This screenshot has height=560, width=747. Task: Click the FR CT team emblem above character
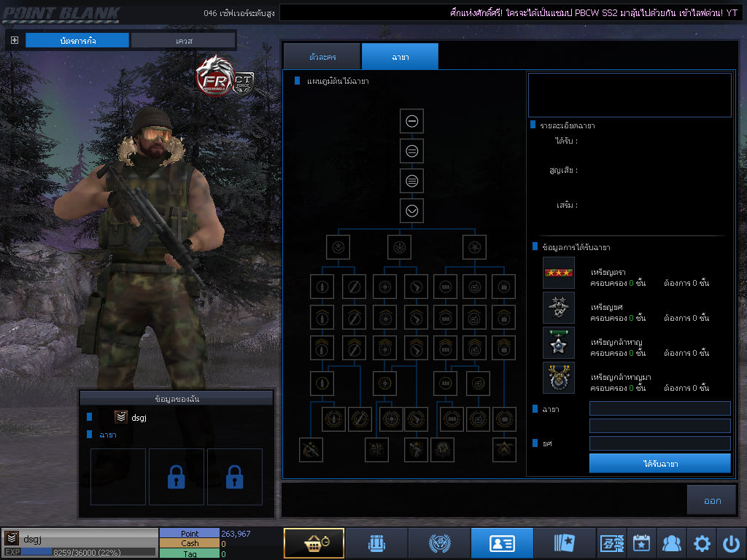(x=225, y=77)
